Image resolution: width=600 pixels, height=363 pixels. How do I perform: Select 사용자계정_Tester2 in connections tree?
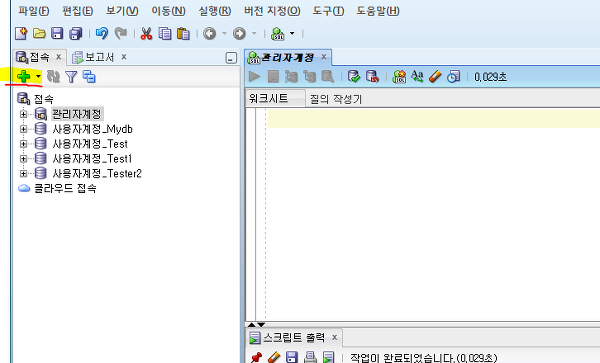(x=97, y=174)
